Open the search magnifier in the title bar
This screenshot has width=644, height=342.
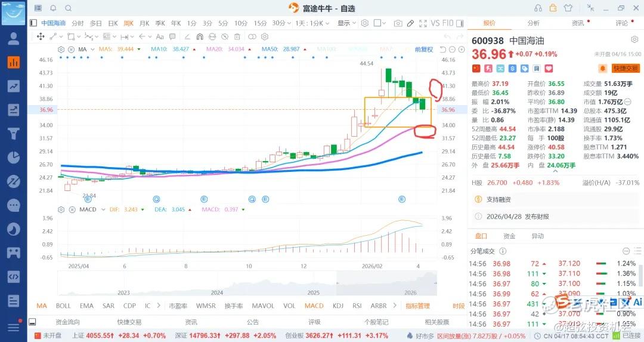tap(68, 8)
